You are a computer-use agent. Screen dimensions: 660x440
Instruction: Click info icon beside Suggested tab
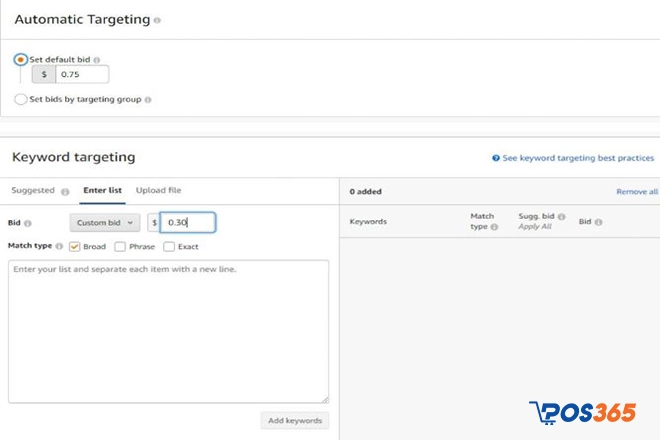point(65,191)
